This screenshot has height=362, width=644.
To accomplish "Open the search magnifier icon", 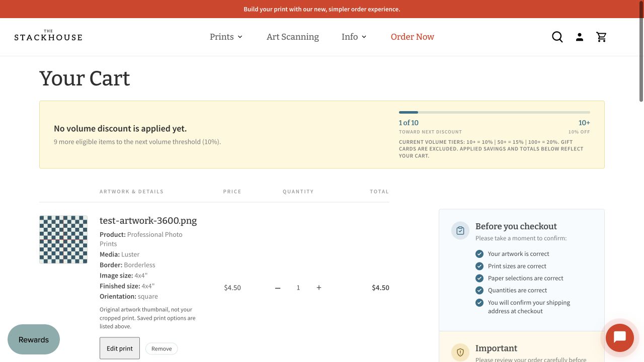I will (x=557, y=37).
